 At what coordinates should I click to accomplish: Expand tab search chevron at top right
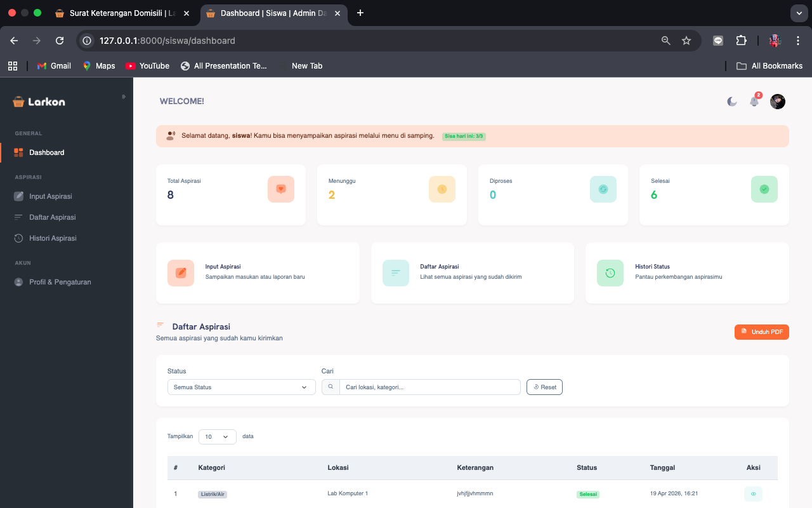[799, 13]
